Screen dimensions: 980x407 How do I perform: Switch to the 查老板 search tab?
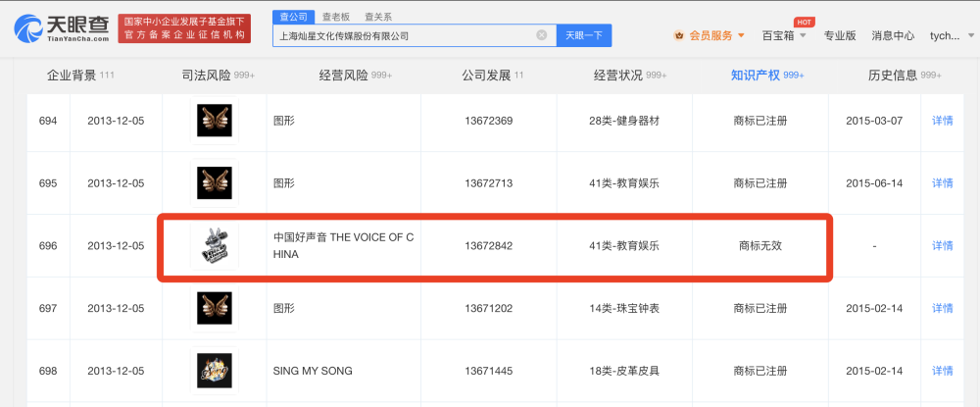[x=335, y=17]
